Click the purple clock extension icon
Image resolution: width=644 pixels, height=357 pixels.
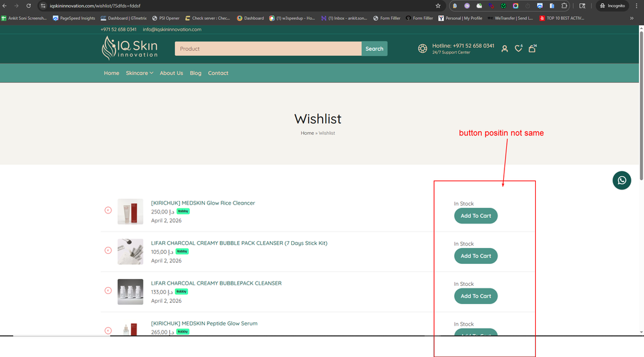pos(467,6)
